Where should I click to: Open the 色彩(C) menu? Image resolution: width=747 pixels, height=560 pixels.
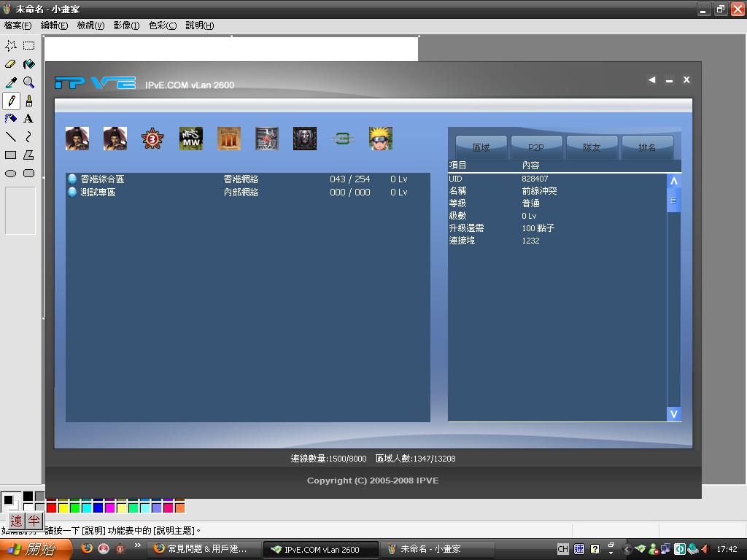click(x=162, y=26)
